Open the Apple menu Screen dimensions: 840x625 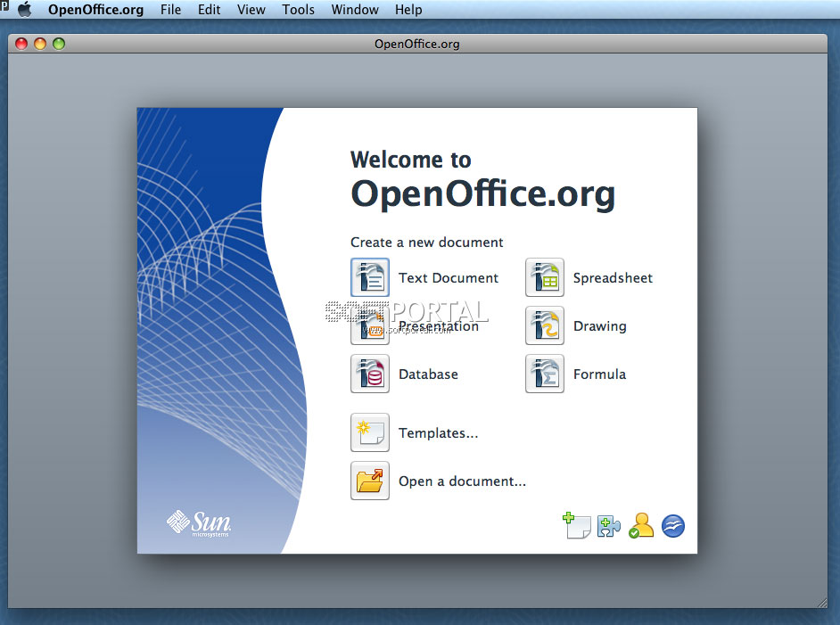(x=25, y=10)
